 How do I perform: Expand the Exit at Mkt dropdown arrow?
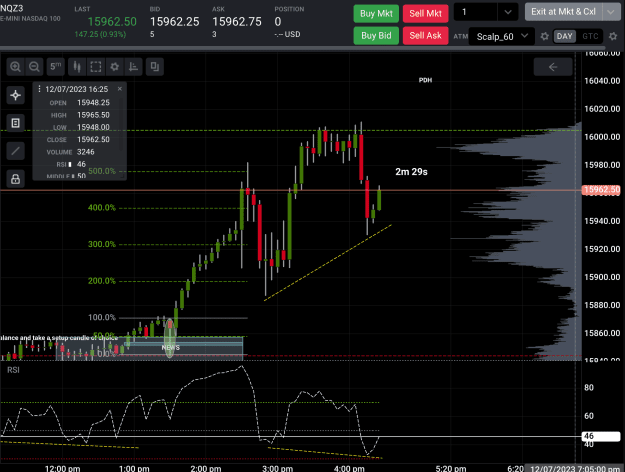point(611,12)
